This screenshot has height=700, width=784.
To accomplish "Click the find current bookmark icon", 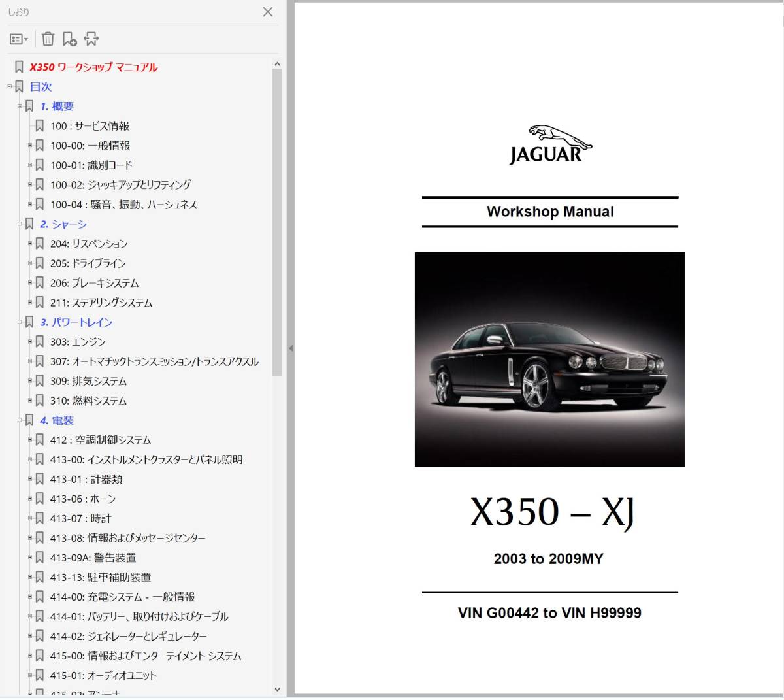I will [91, 39].
